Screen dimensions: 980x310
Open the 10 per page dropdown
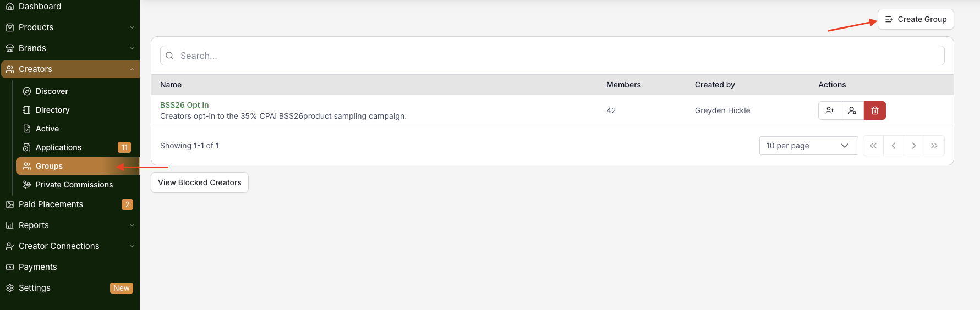click(808, 146)
